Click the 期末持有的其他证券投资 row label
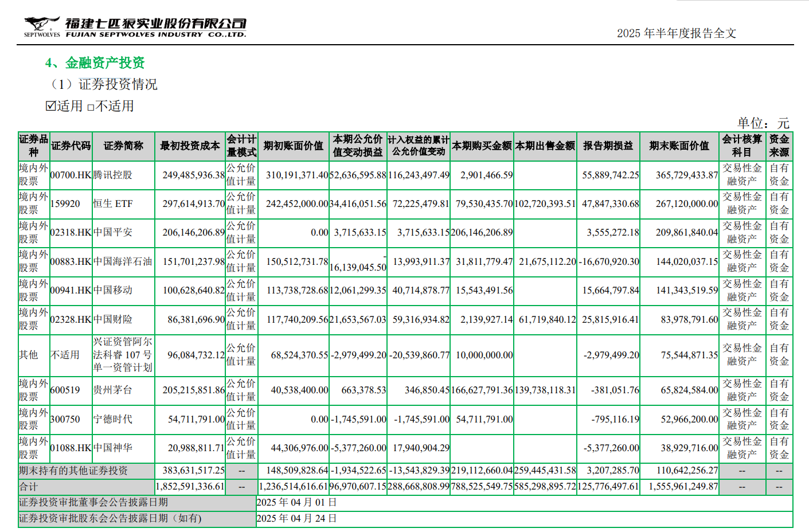 point(73,471)
